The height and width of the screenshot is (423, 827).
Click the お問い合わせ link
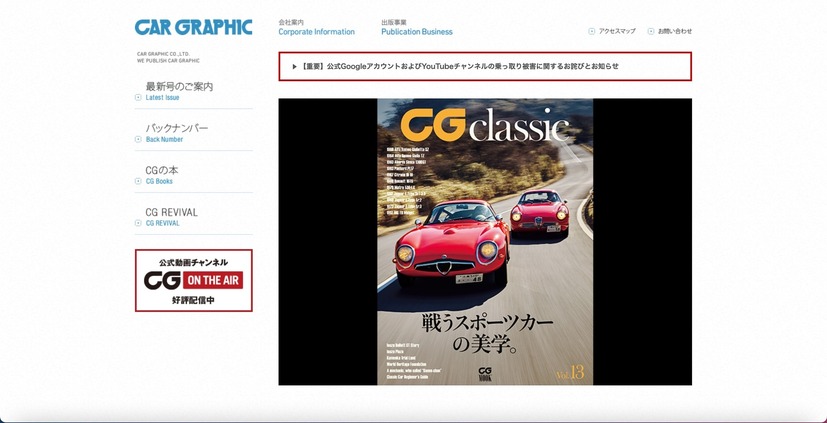point(675,31)
